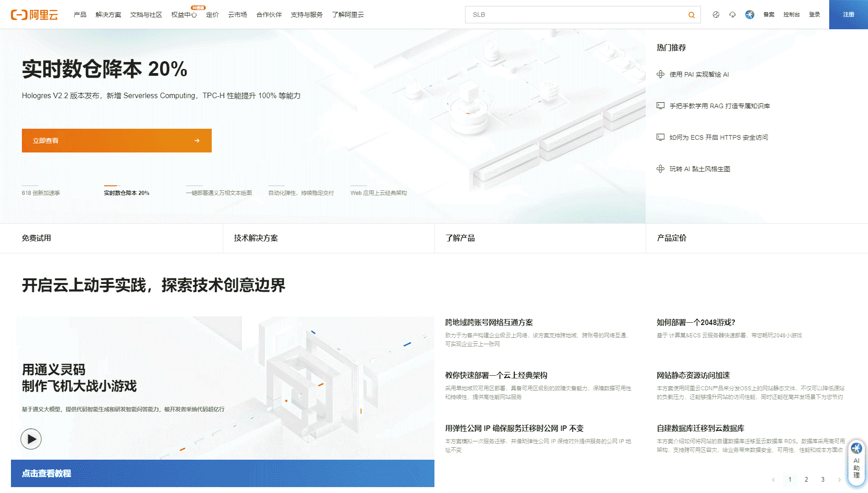868x493 pixels.
Task: Select pagination page 1
Action: [790, 479]
